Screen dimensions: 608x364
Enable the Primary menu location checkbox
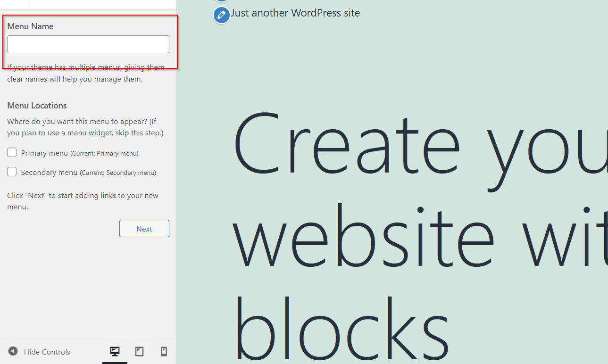pyautogui.click(x=11, y=152)
